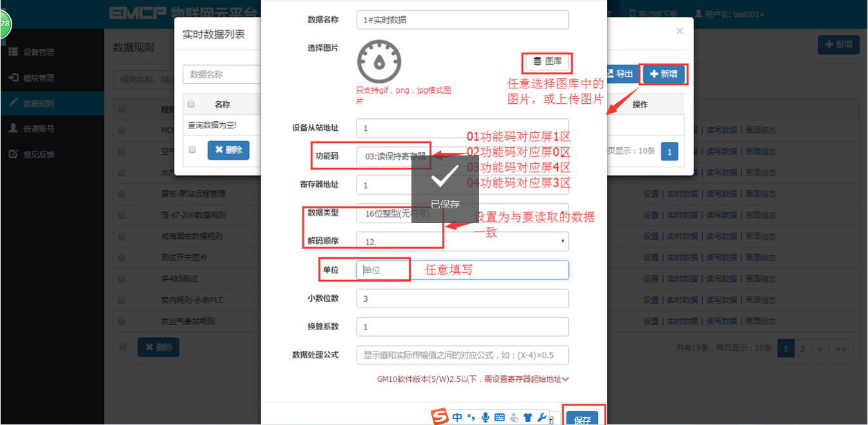The height and width of the screenshot is (425, 868).
Task: Check the 展板-泵站远程管理 row checkbox
Action: (121, 193)
